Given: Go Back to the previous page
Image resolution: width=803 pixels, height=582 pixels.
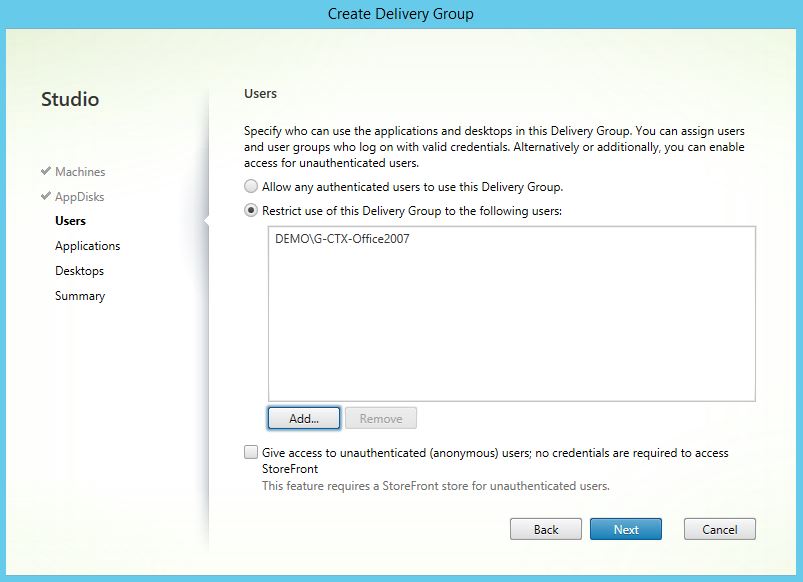Looking at the screenshot, I should pos(546,529).
